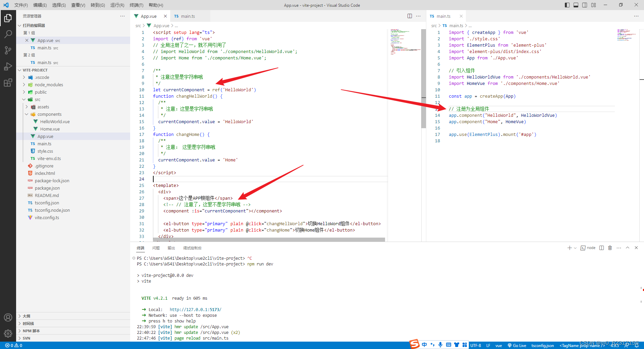
Task: Open more actions for left editor group
Action: [x=418, y=16]
